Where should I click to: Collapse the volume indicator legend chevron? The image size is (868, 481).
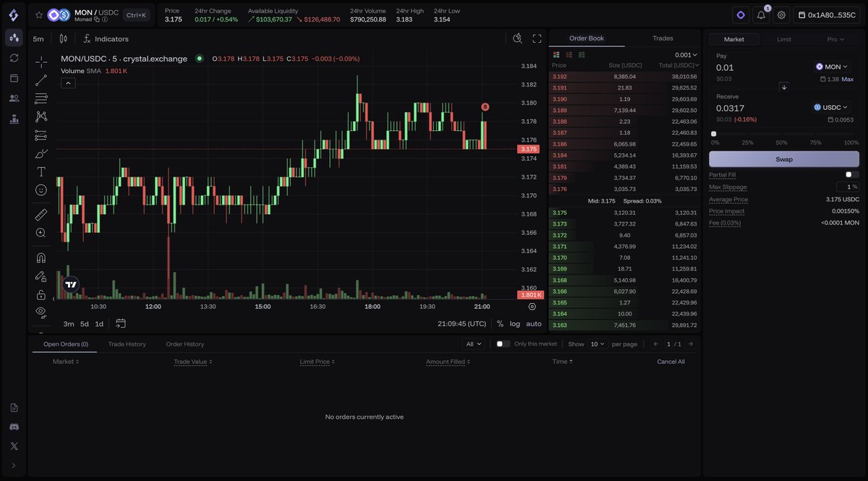click(x=67, y=83)
